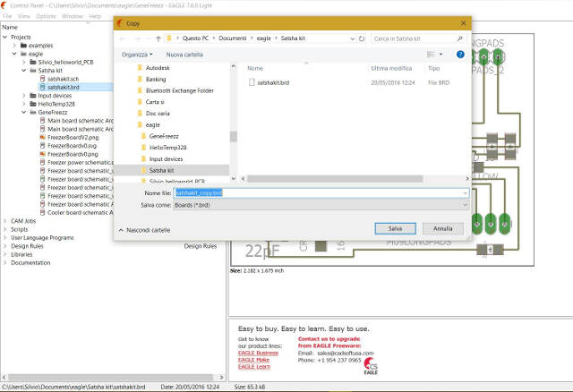
Task: Open the HelloTemp328 folder in navigation pane
Action: [167, 148]
